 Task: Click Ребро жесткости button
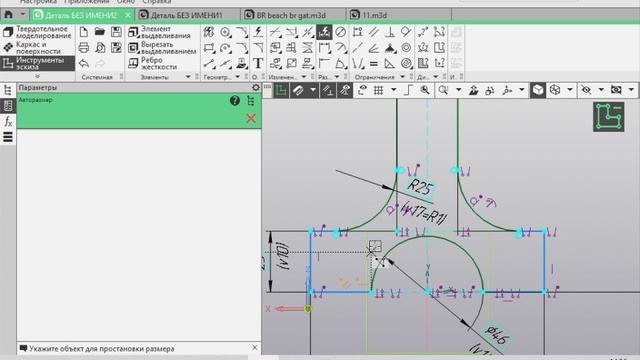pos(153,63)
